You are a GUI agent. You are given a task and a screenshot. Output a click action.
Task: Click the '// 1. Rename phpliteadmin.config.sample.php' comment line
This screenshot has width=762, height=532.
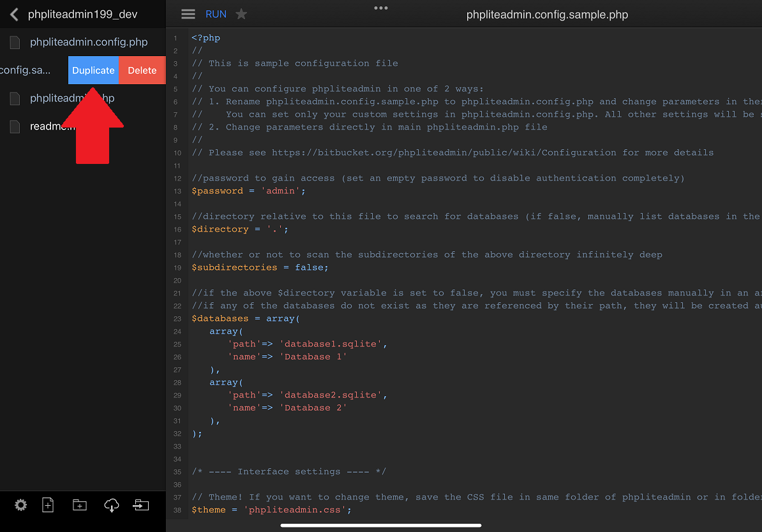[x=477, y=101]
